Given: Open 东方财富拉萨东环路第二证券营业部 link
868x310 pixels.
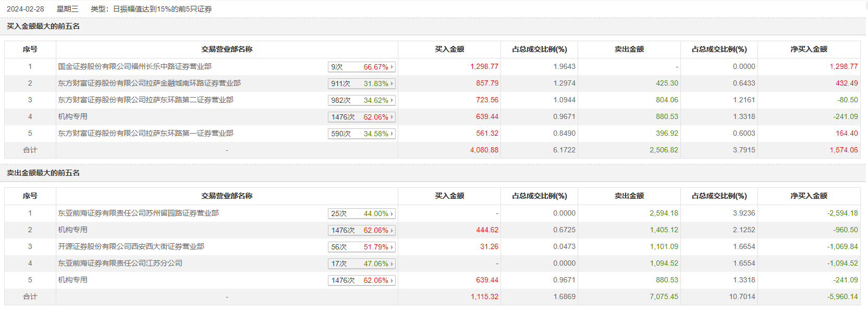Looking at the screenshot, I should 145,100.
